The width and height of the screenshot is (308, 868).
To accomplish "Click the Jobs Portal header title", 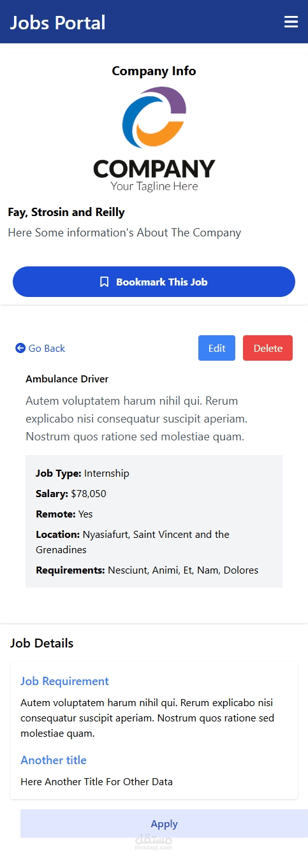I will point(57,22).
